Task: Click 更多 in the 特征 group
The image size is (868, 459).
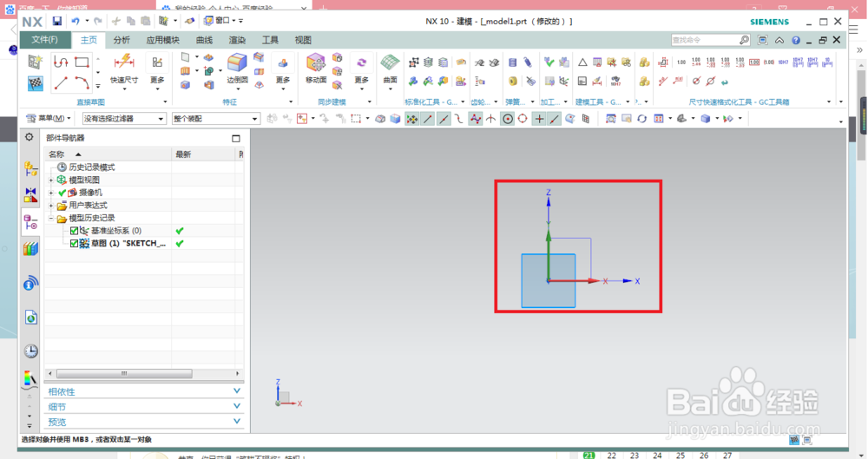Action: point(283,71)
